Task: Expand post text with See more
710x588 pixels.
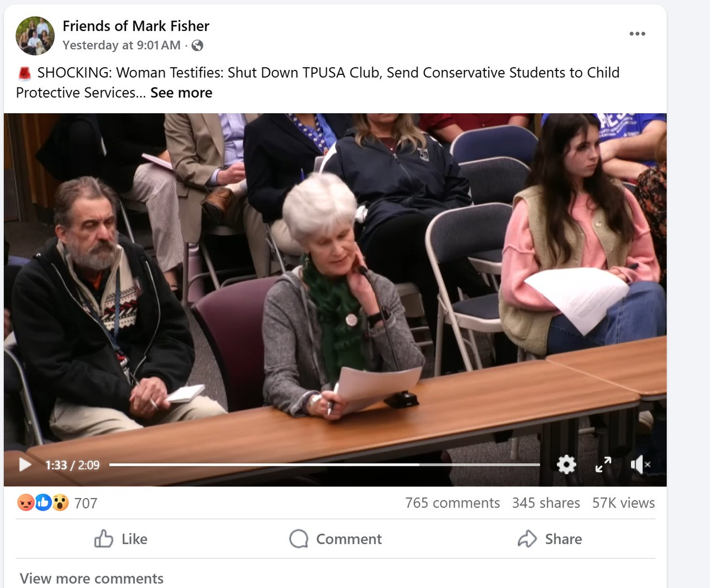Action: (x=181, y=93)
